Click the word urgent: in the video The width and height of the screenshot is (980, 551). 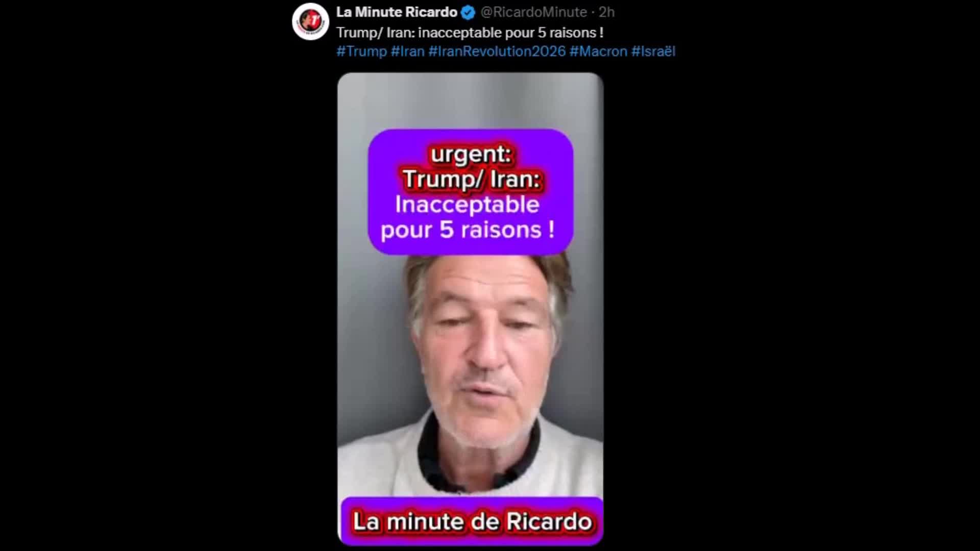pyautogui.click(x=471, y=154)
